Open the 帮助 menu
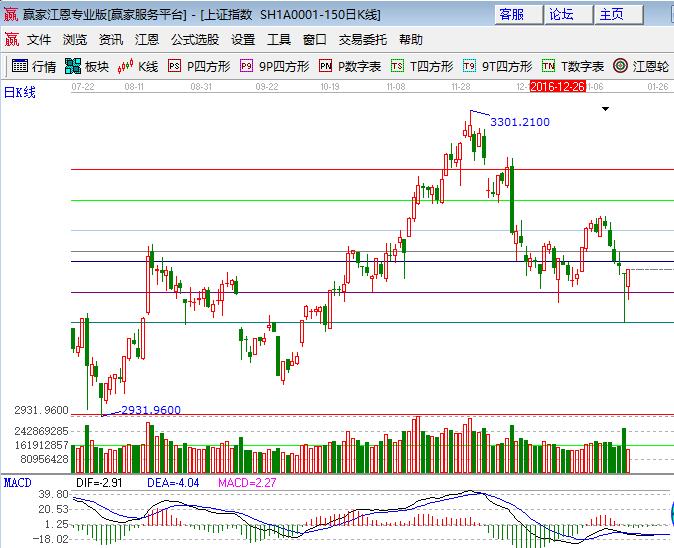Viewport: 674px width, 548px height. pyautogui.click(x=411, y=40)
